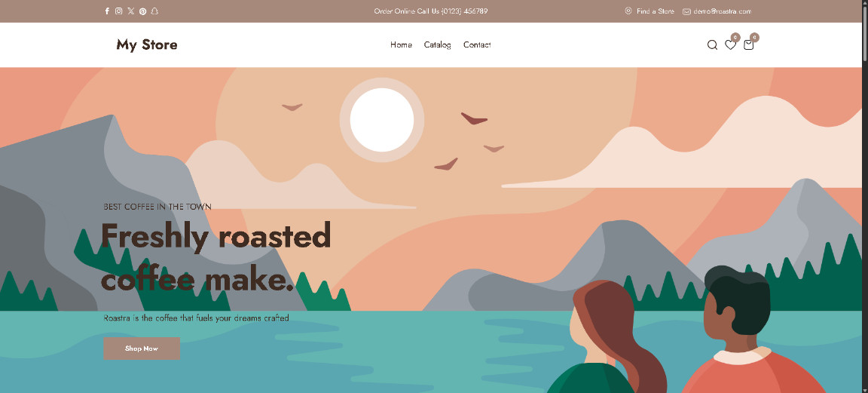The image size is (868, 393).
Task: Open the Instagram social icon
Action: pos(118,11)
